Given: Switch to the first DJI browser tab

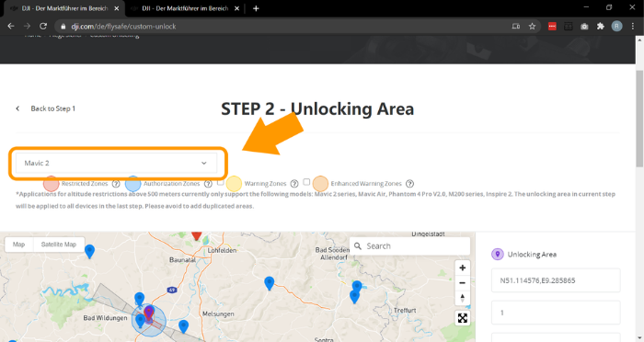Looking at the screenshot, I should pyautogui.click(x=64, y=8).
